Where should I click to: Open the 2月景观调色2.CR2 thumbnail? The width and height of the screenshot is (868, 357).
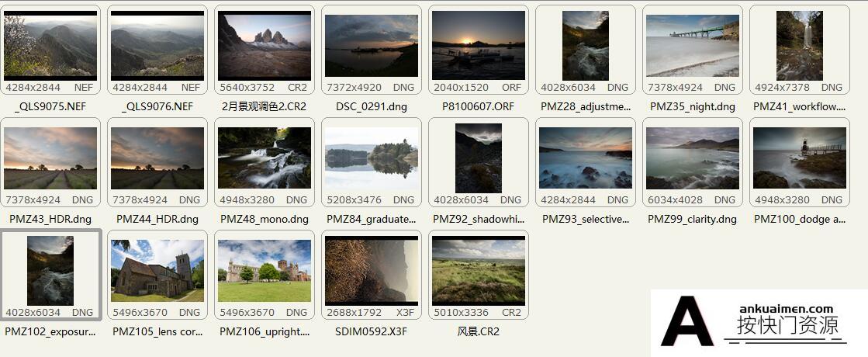(265, 46)
